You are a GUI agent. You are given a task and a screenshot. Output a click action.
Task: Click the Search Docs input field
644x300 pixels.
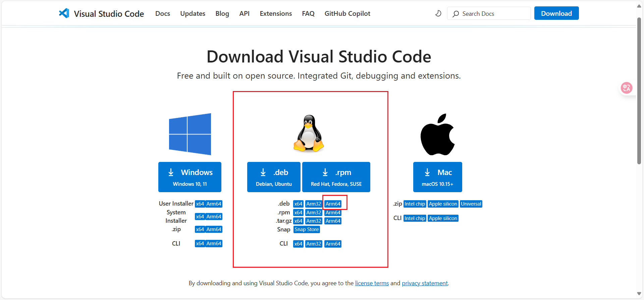pyautogui.click(x=489, y=13)
